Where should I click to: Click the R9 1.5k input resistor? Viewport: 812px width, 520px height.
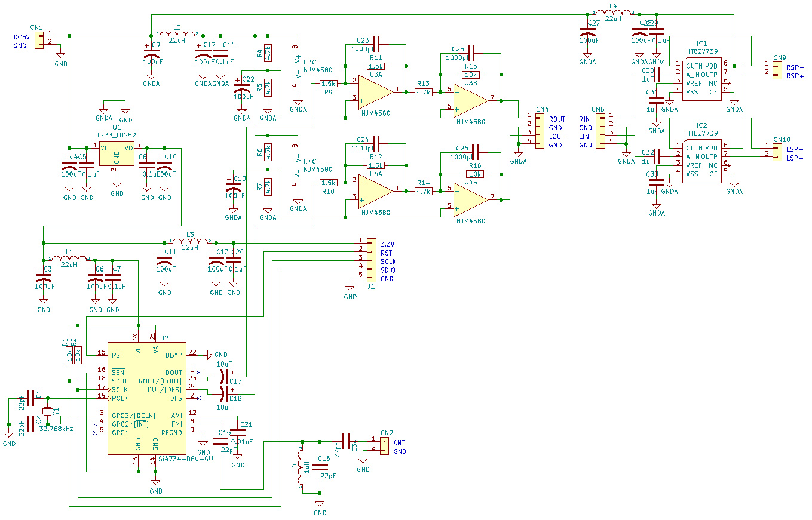pyautogui.click(x=328, y=84)
